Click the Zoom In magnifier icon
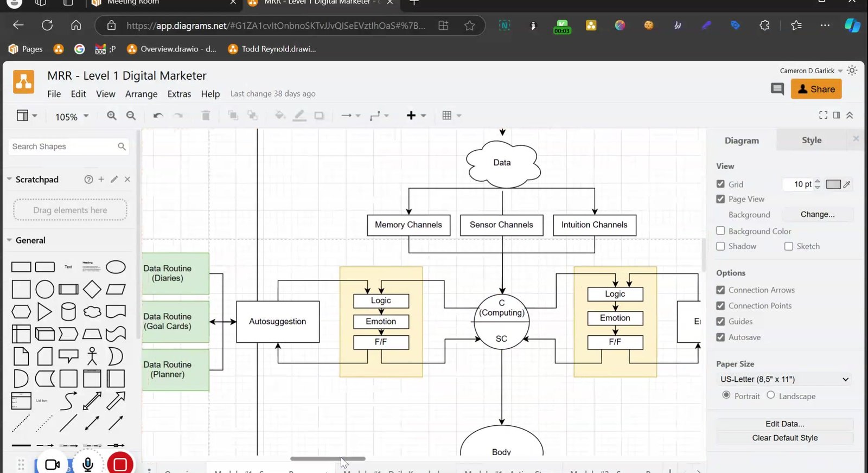868x473 pixels. tap(112, 116)
